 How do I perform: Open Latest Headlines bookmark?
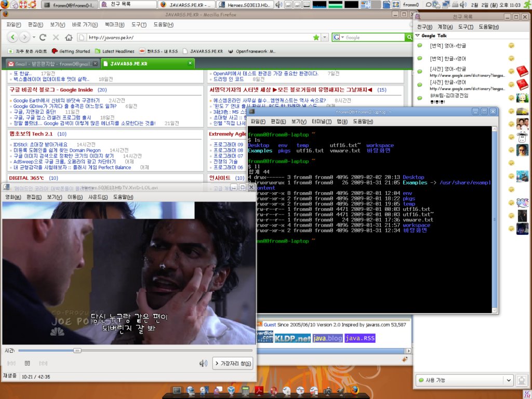(115, 51)
